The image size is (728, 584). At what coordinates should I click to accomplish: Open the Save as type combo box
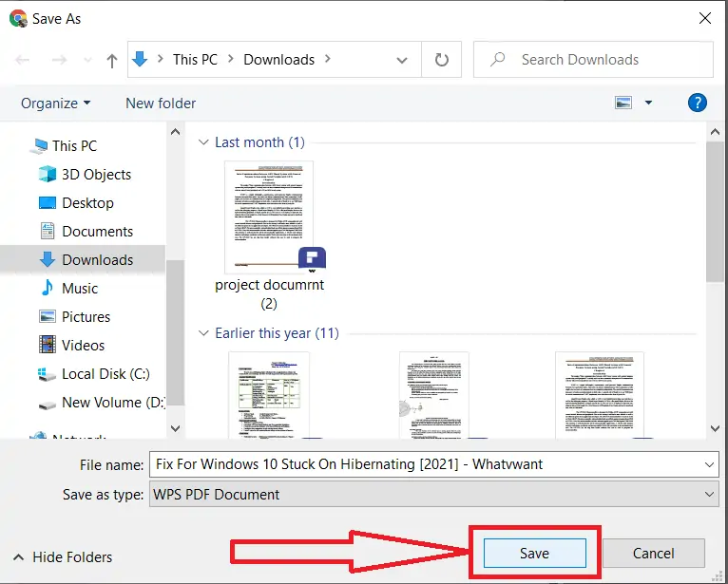[434, 495]
